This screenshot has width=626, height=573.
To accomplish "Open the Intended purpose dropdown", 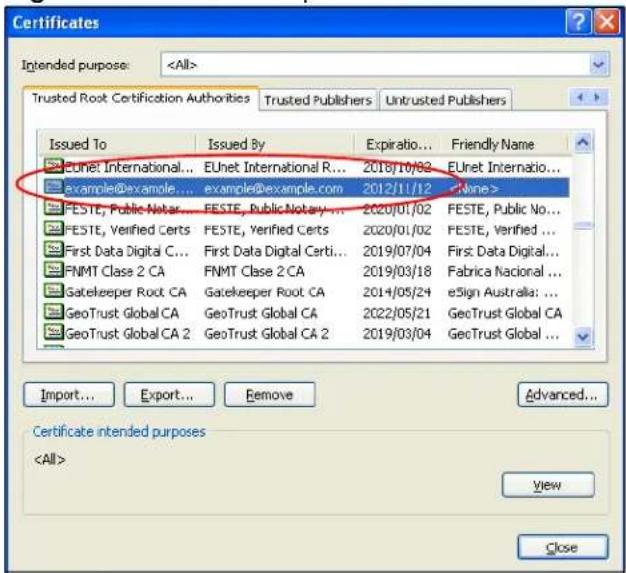I will (x=598, y=64).
